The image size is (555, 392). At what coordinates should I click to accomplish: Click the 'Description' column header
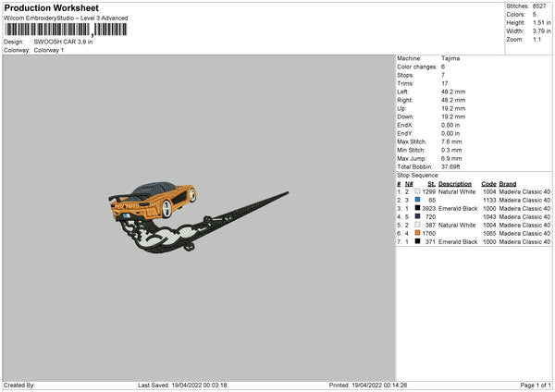pyautogui.click(x=455, y=184)
